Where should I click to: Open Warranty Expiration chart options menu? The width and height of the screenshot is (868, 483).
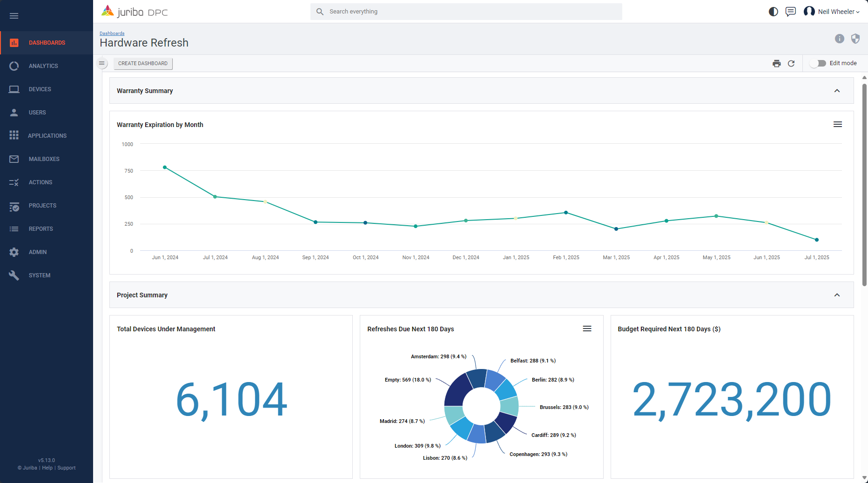[x=837, y=124]
